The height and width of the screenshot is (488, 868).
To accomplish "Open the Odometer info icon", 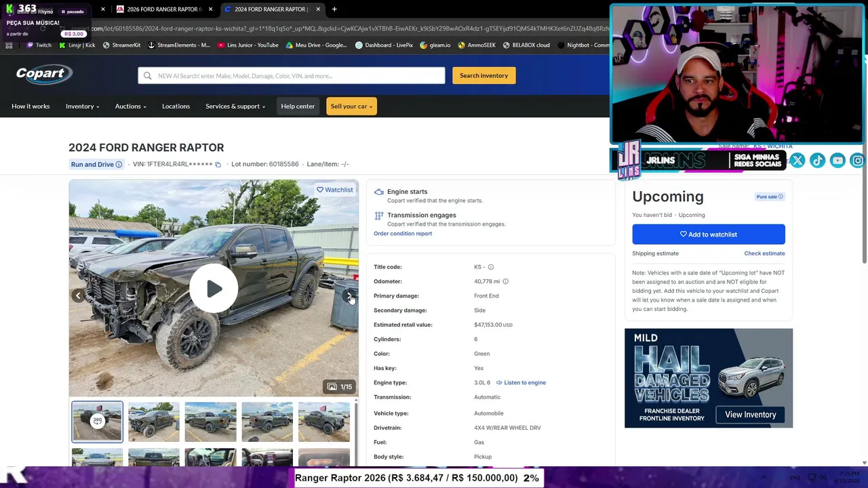I will (505, 281).
